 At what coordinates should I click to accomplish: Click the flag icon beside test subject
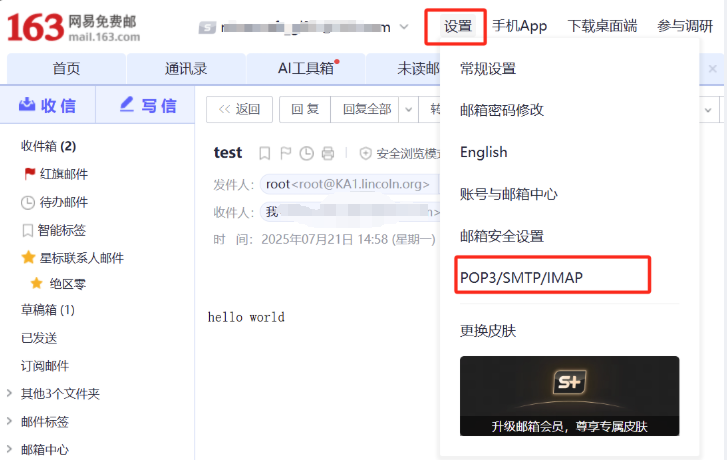click(286, 153)
